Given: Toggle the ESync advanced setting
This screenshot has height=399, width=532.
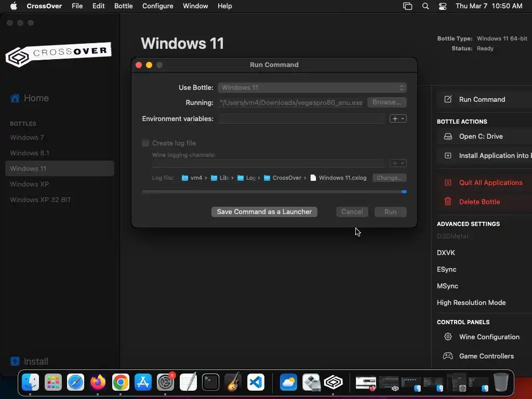Looking at the screenshot, I should [x=446, y=270].
